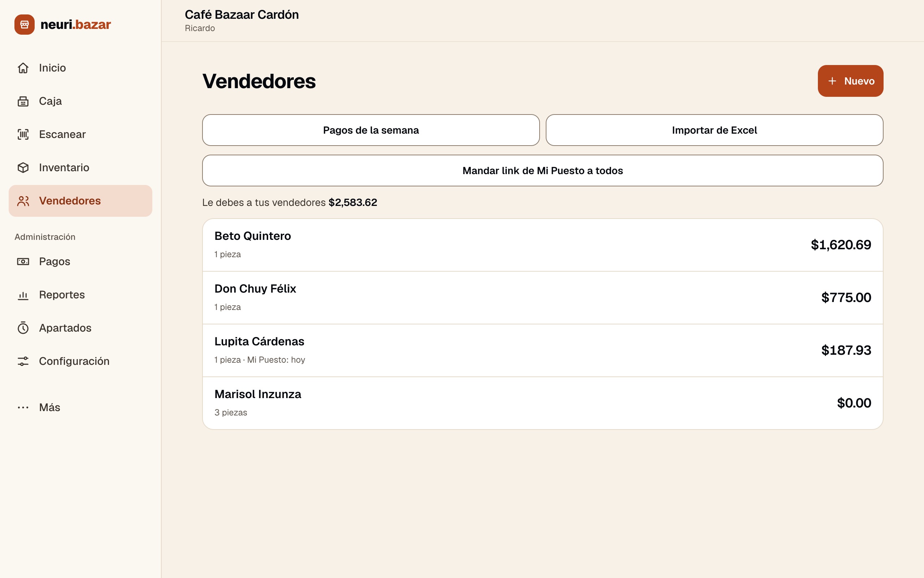924x578 pixels.
Task: Open the Caja section
Action: [x=80, y=101]
